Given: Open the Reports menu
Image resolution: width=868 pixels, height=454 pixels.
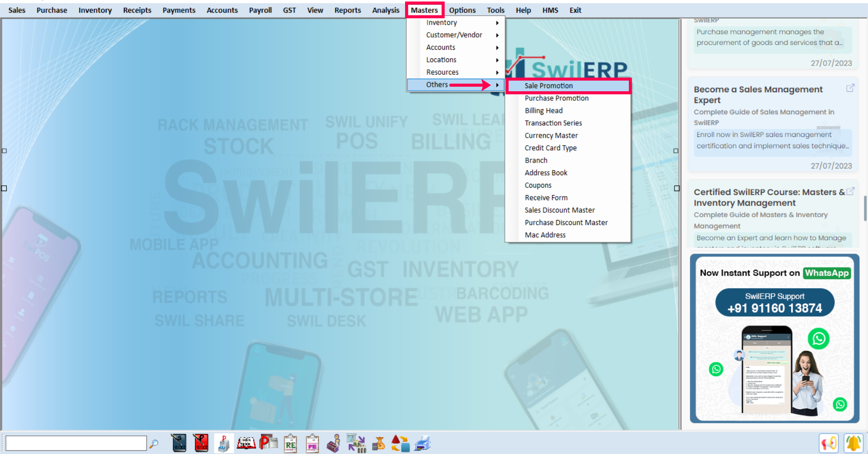Looking at the screenshot, I should pyautogui.click(x=348, y=10).
